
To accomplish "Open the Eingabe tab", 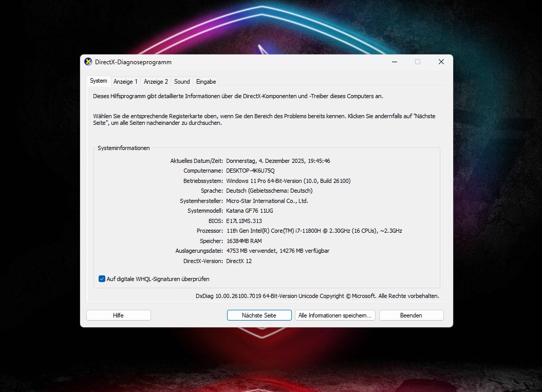I will point(206,82).
